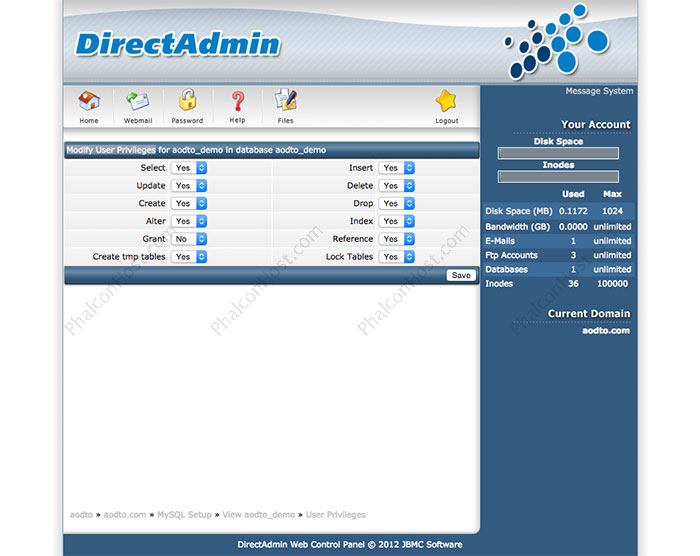Screen dimensions: 700x556
Task: Open Webmail envelope icon
Action: point(138,101)
